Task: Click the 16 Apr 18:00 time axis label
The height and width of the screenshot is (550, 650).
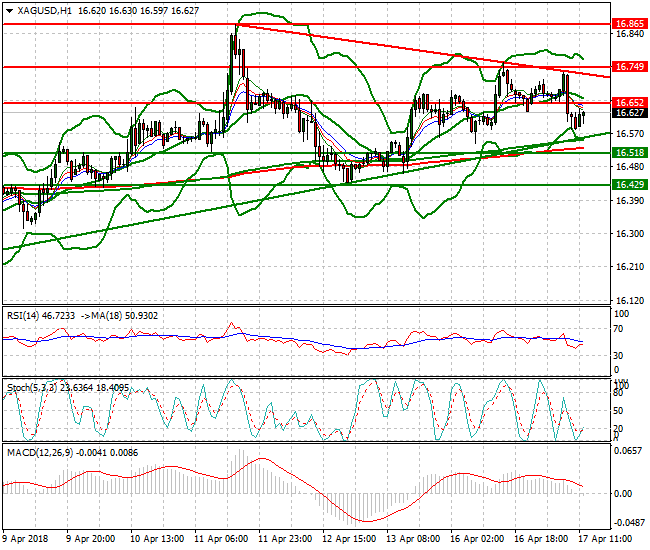Action: (541, 539)
